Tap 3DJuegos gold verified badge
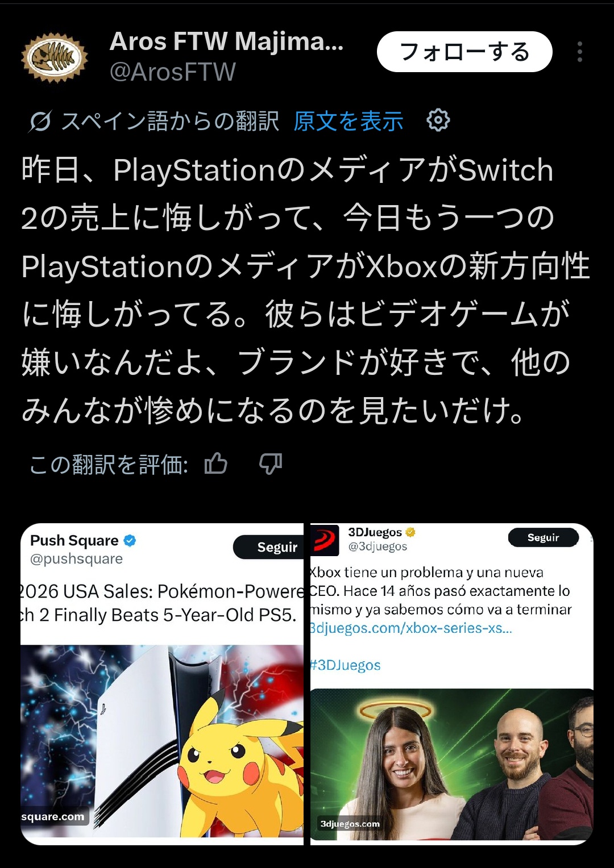This screenshot has width=614, height=868. point(410,532)
